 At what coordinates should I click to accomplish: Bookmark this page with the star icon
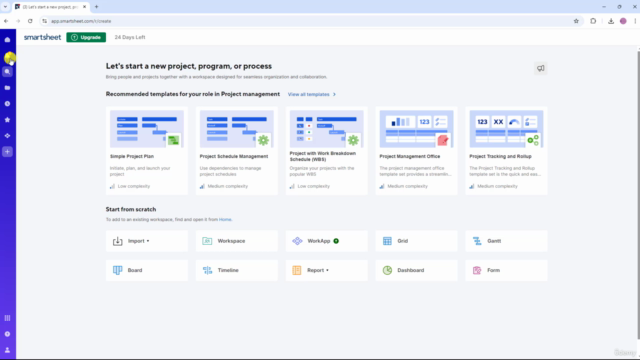[x=576, y=21]
